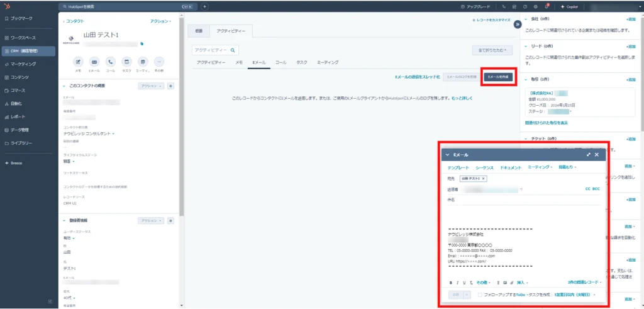Collapse the 登録者情報 section

click(64, 221)
